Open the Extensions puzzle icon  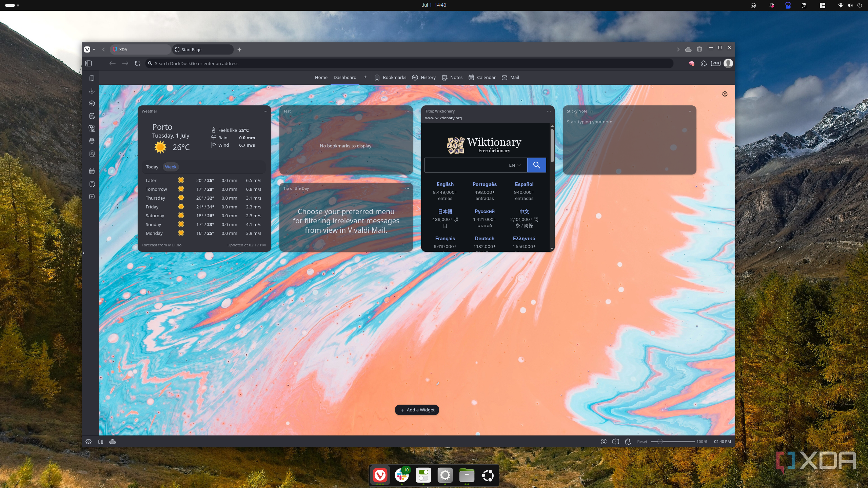pos(704,63)
